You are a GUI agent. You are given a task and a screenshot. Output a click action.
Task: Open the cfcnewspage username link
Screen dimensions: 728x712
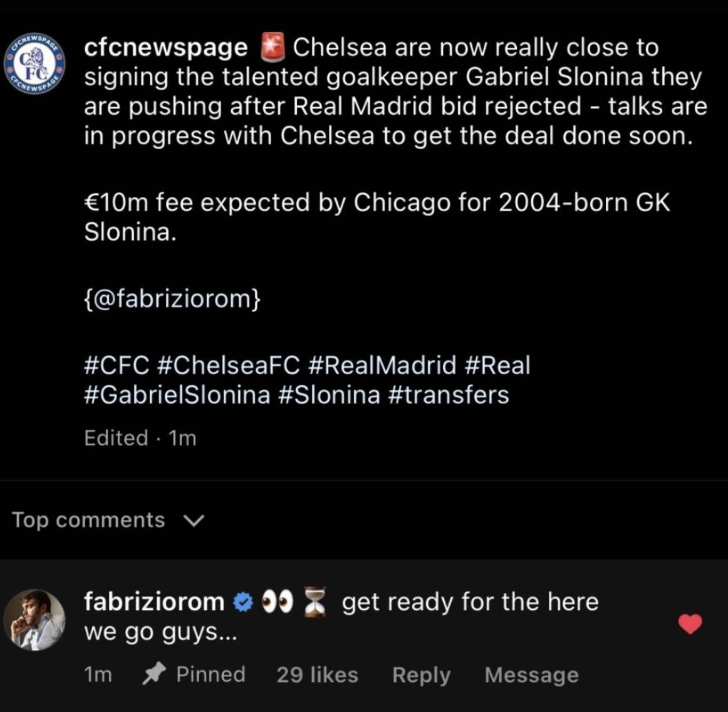tap(166, 48)
